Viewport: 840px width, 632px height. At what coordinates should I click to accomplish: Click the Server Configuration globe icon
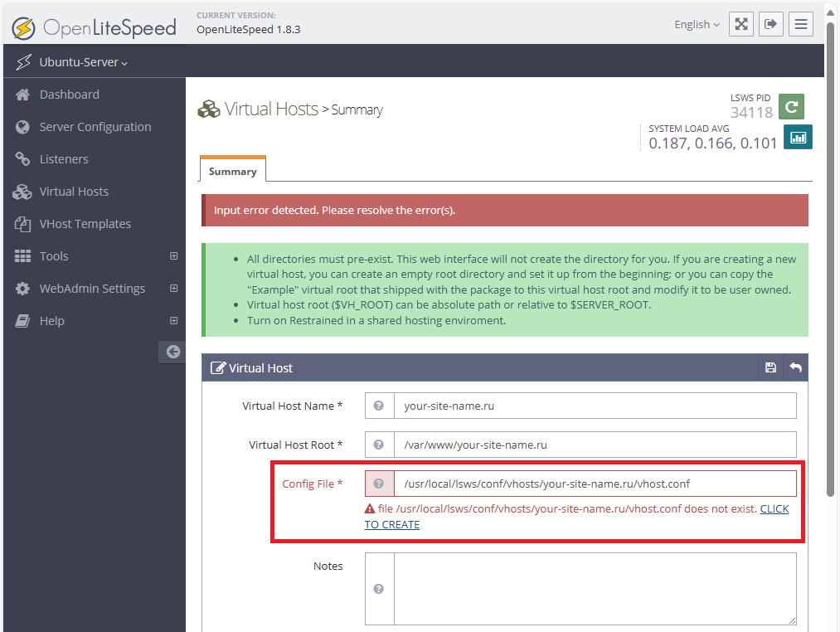[x=22, y=127]
